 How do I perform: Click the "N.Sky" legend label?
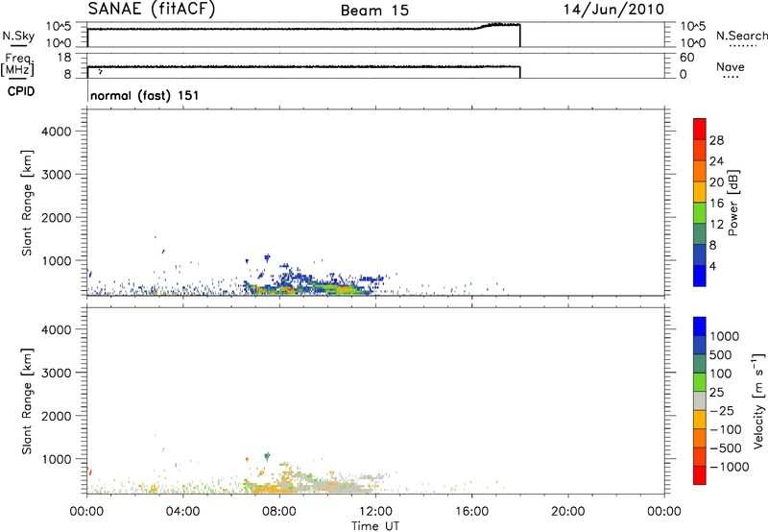click(18, 36)
